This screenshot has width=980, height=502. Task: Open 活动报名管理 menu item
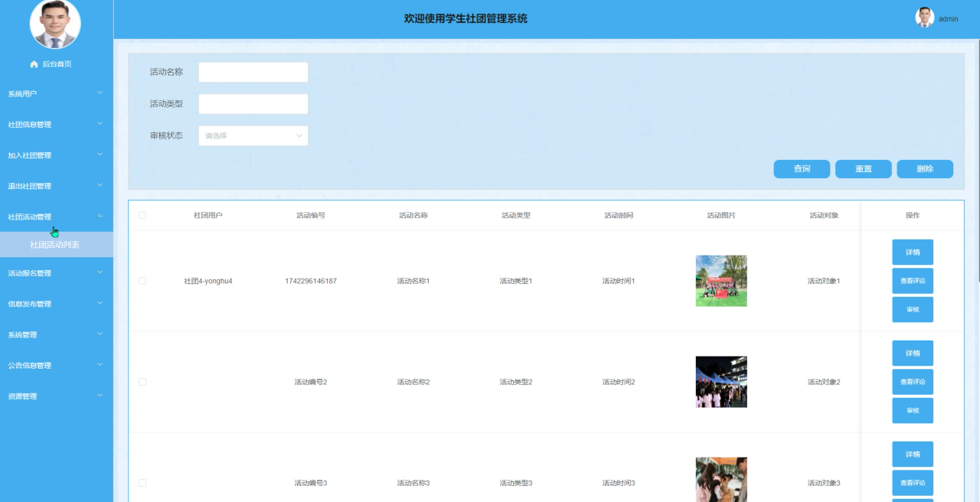coord(57,273)
